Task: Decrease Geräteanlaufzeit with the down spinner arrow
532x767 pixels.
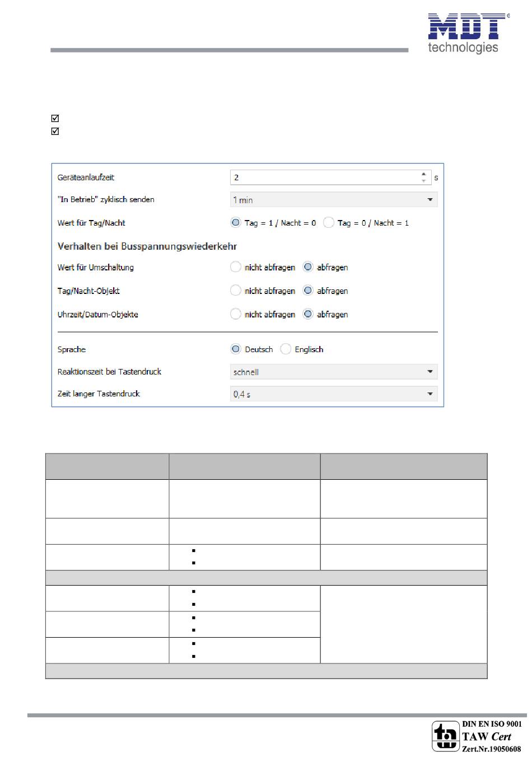Action: click(424, 181)
